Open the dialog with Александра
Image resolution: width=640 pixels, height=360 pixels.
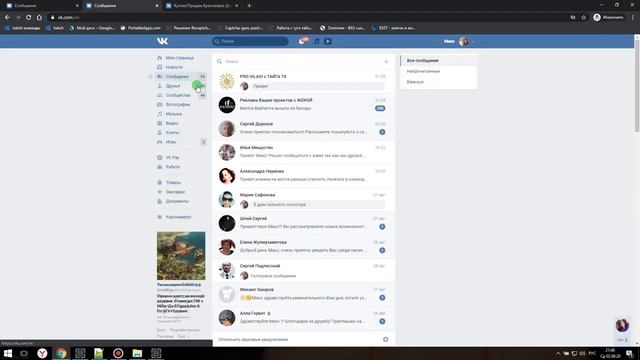point(303,176)
